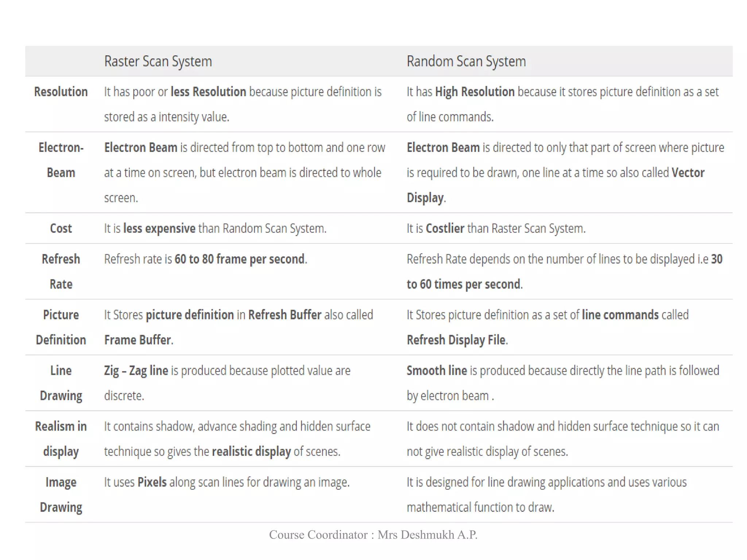747x560 pixels.
Task: Select the 'Realism in display' row label
Action: (x=61, y=439)
